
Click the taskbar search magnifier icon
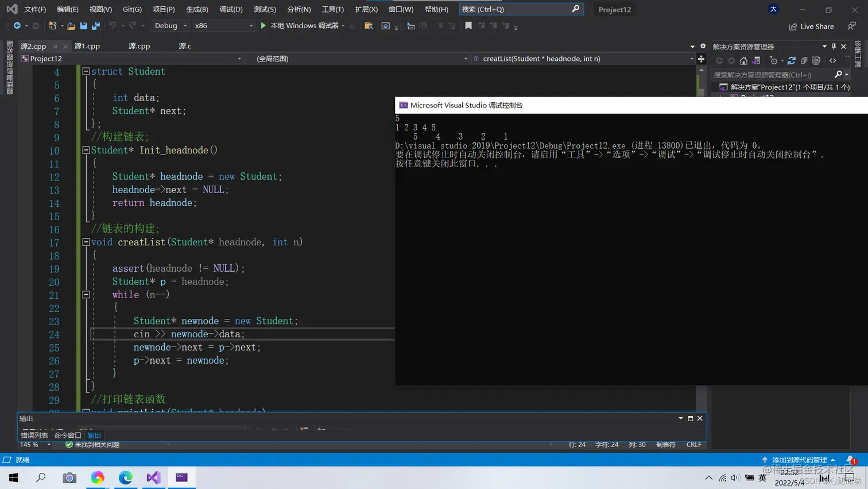(41, 478)
